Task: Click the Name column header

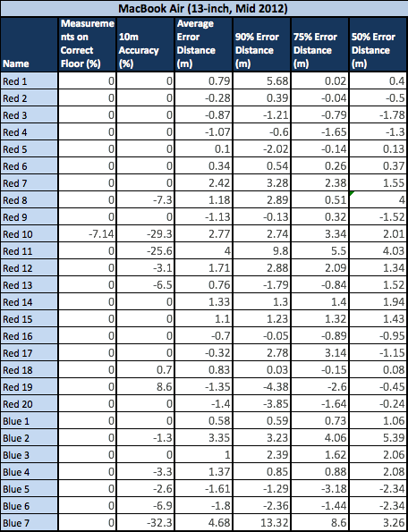Action: pos(29,45)
